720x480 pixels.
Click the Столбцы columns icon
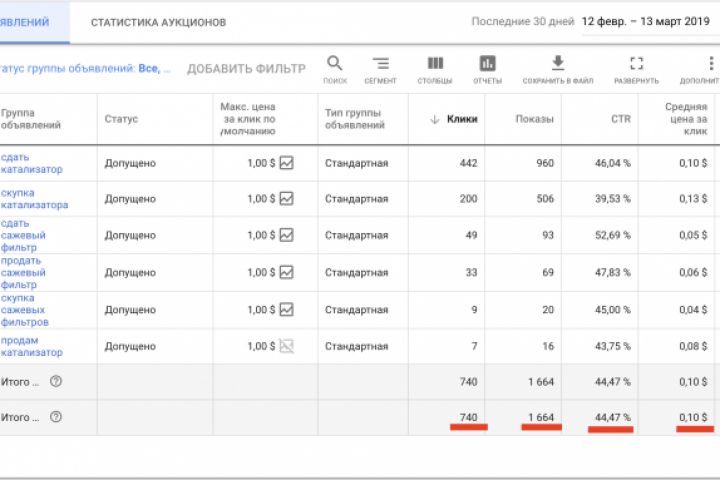pos(435,64)
